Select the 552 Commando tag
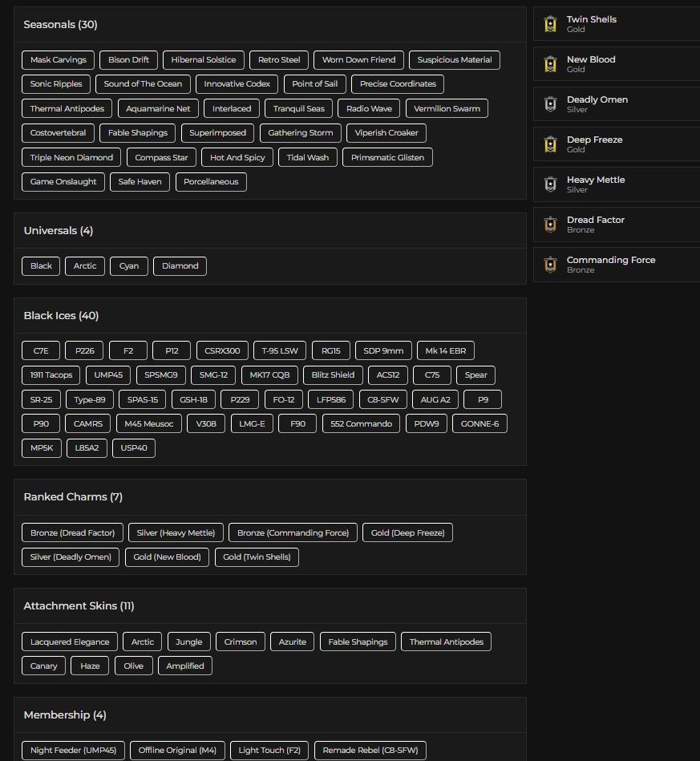Image resolution: width=700 pixels, height=761 pixels. pos(361,423)
